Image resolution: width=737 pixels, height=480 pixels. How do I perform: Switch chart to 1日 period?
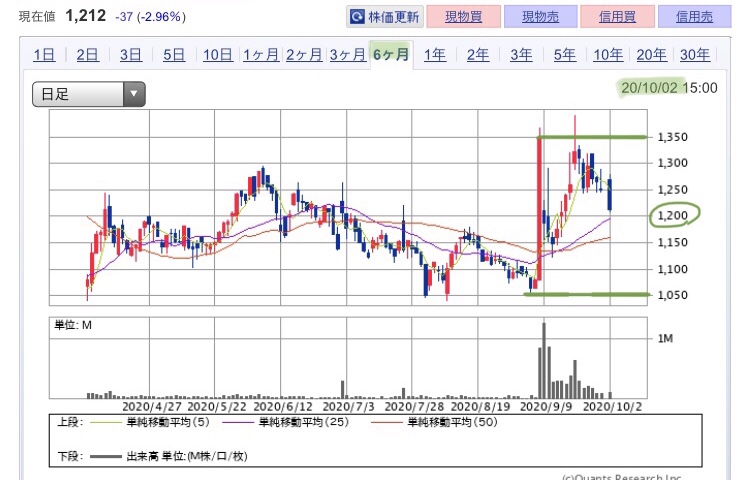click(x=44, y=55)
